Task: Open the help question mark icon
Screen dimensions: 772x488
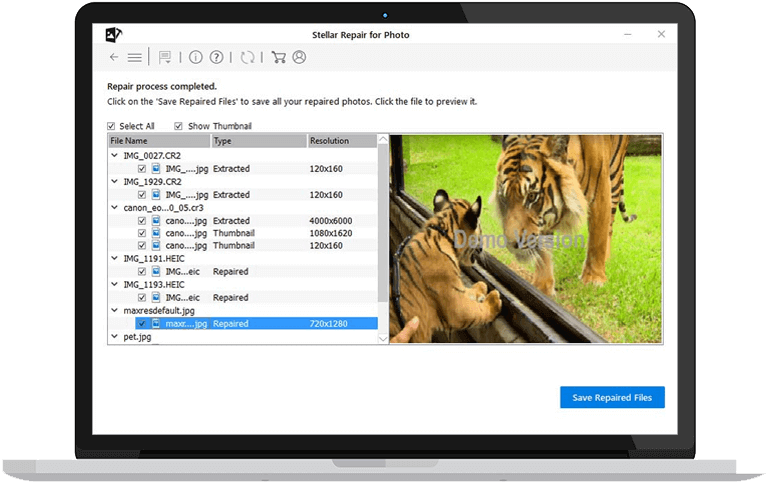Action: 216,58
